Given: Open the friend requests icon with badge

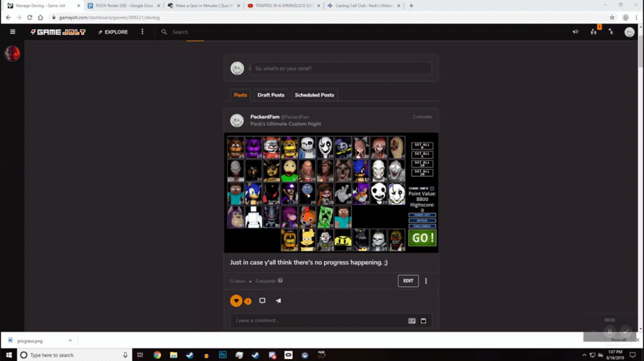Looking at the screenshot, I should coord(594,31).
